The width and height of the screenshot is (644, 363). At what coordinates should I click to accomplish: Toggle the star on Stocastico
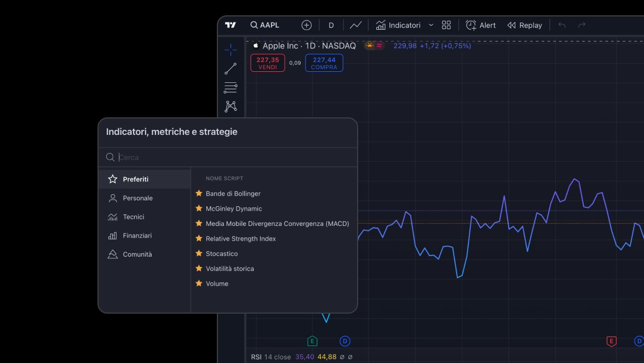coord(198,253)
